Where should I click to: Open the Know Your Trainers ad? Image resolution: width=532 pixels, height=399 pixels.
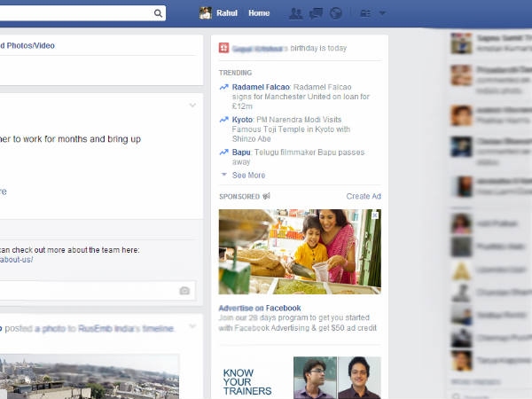pos(300,378)
